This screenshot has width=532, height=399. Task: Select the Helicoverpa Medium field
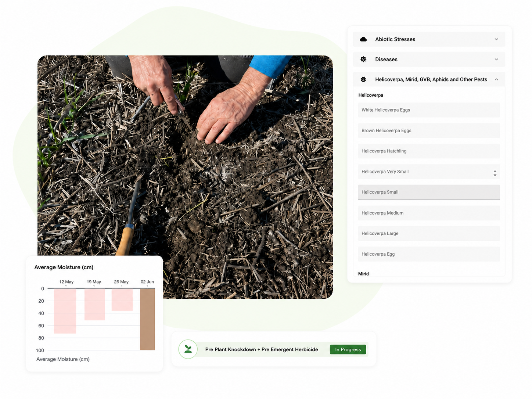(429, 213)
